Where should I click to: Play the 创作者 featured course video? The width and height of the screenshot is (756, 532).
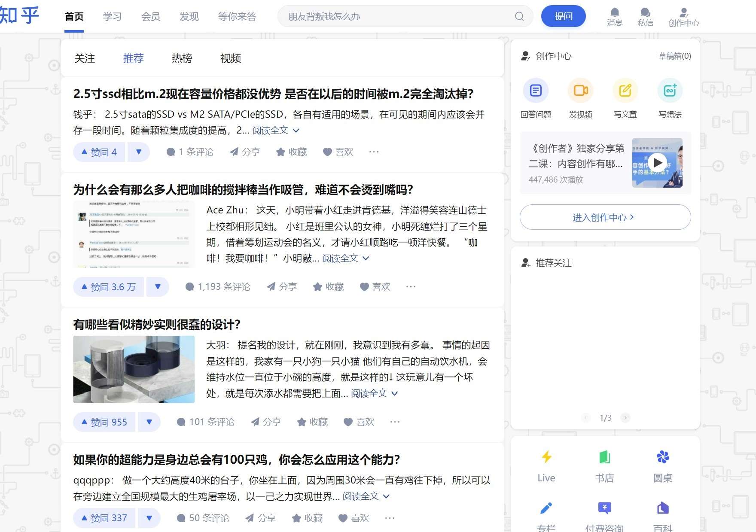coord(657,163)
